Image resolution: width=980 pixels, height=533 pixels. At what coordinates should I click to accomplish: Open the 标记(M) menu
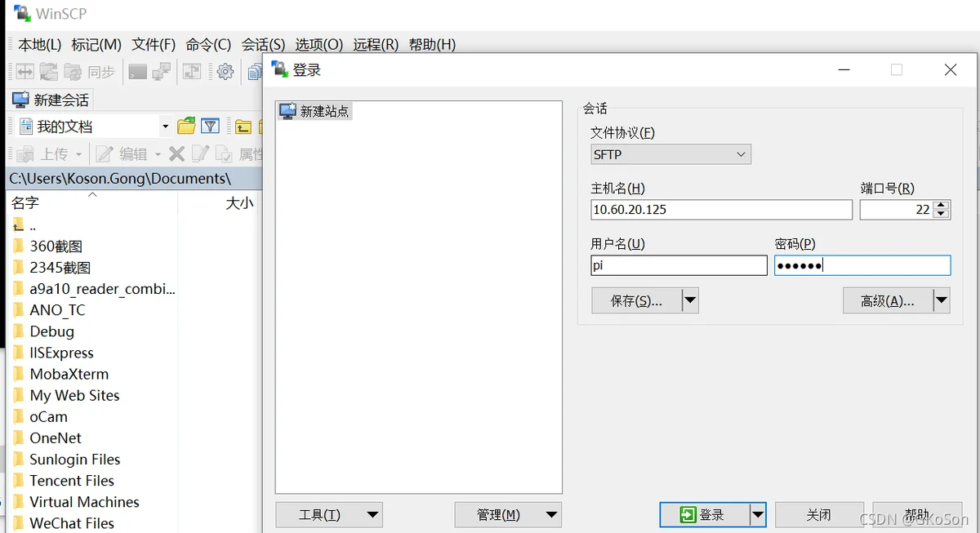[96, 45]
